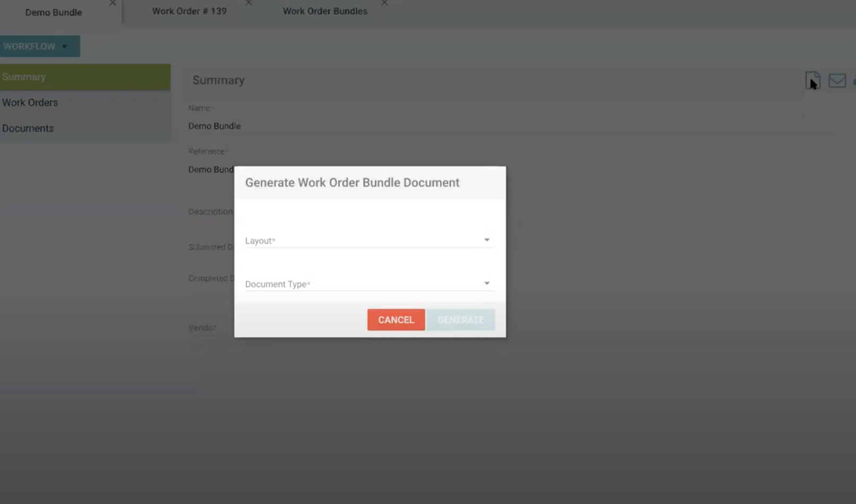Click the GENERATE button
The width and height of the screenshot is (856, 504).
pyautogui.click(x=460, y=320)
